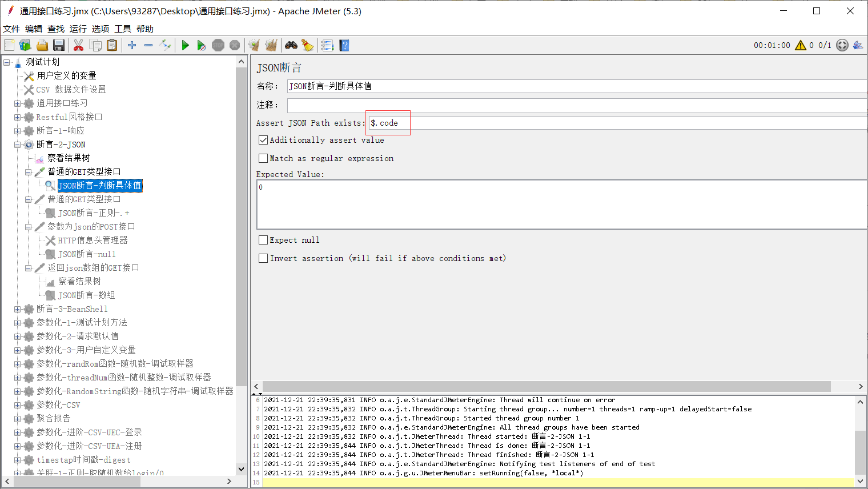The width and height of the screenshot is (868, 489).
Task: Save the test plan with floppy icon
Action: pyautogui.click(x=58, y=45)
